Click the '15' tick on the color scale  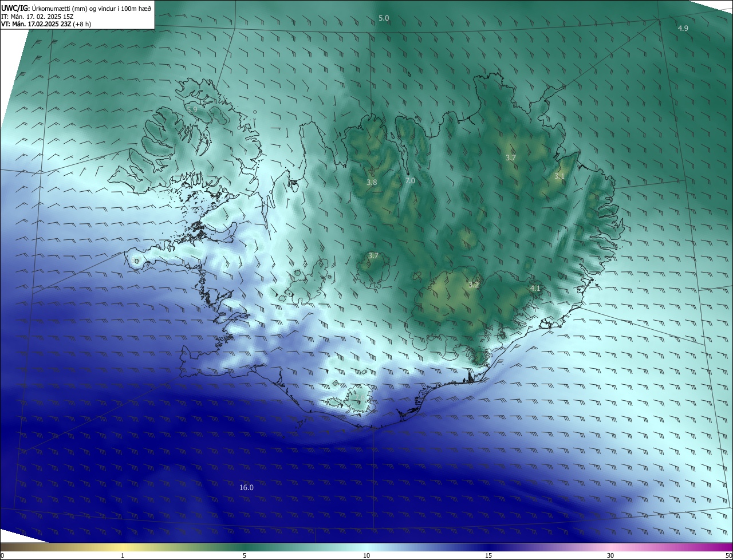click(x=488, y=556)
